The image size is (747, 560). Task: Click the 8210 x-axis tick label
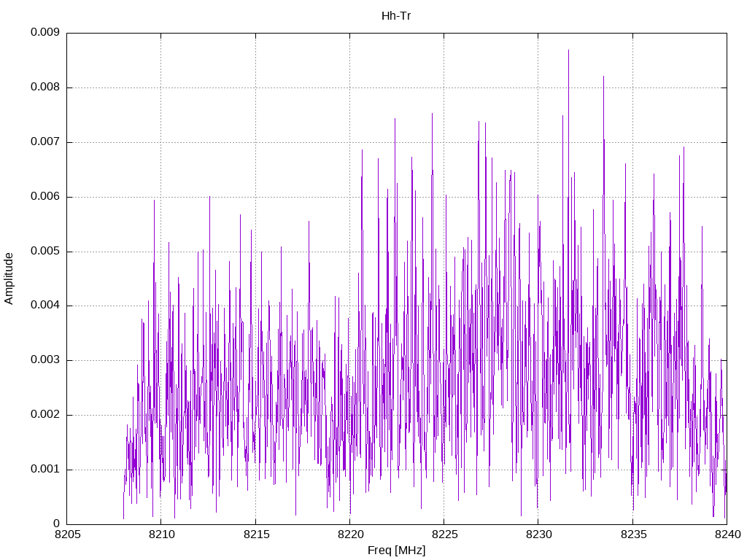[162, 534]
